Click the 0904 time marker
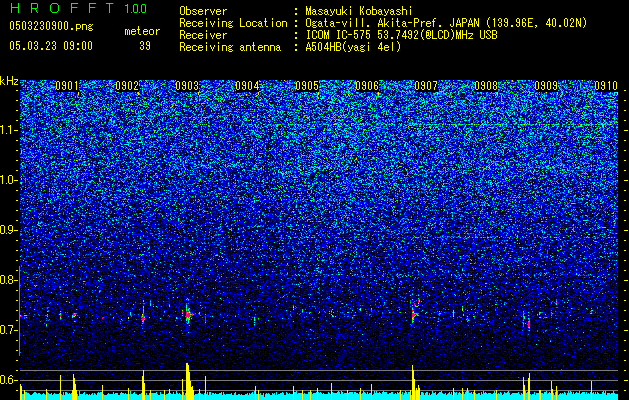 click(247, 86)
